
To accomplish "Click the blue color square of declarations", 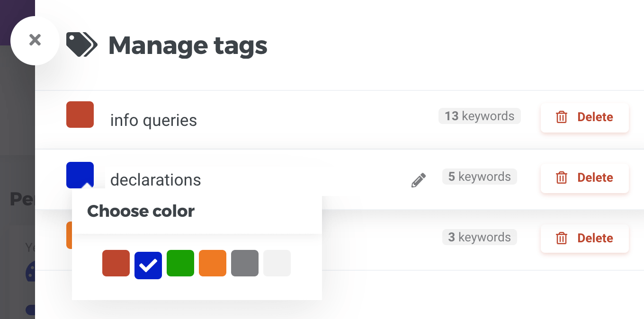I will click(x=80, y=175).
